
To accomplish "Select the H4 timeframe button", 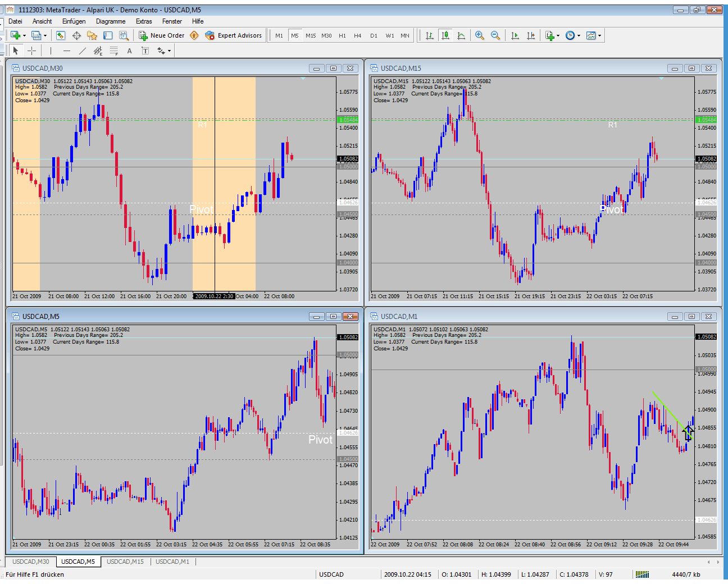I will 357,35.
